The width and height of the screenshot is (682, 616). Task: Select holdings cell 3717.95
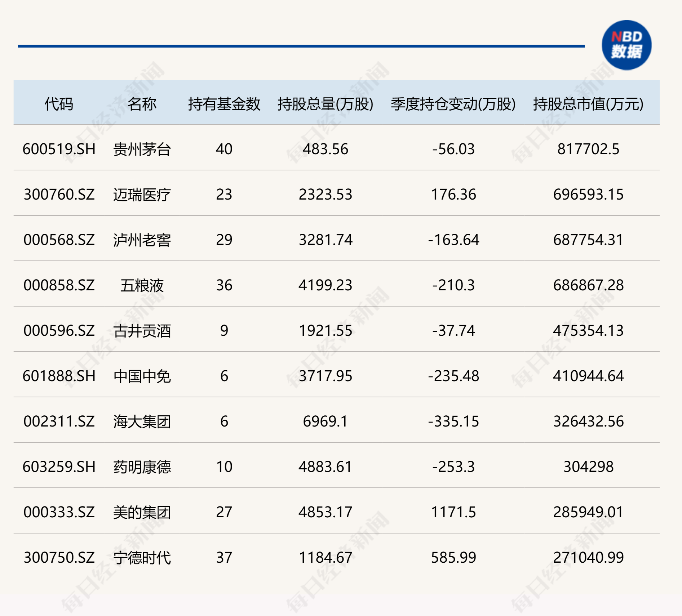coord(325,376)
